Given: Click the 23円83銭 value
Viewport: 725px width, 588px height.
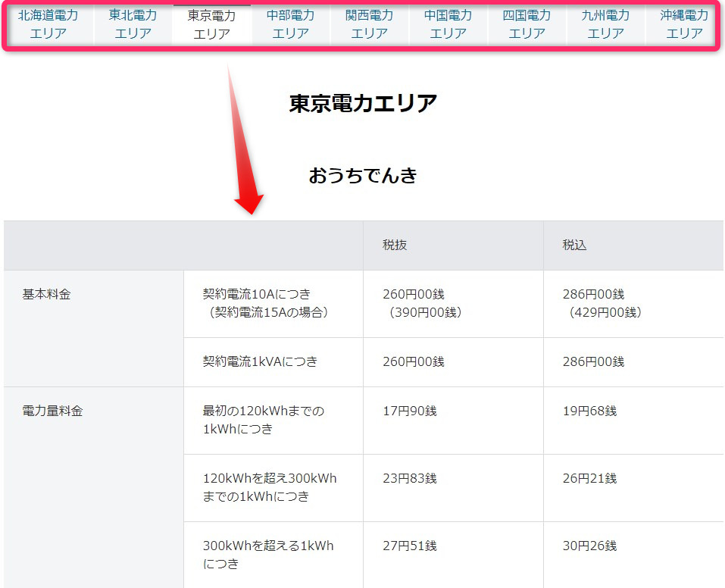Looking at the screenshot, I should 410,478.
